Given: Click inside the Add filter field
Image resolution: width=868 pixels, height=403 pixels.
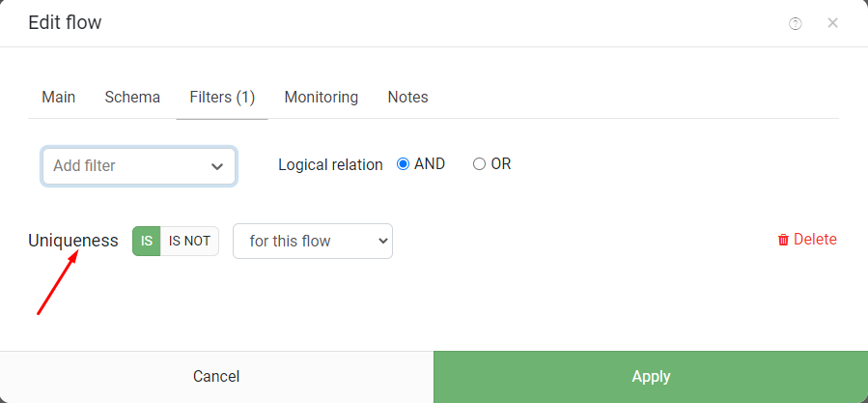Looking at the screenshot, I should pyautogui.click(x=139, y=166).
